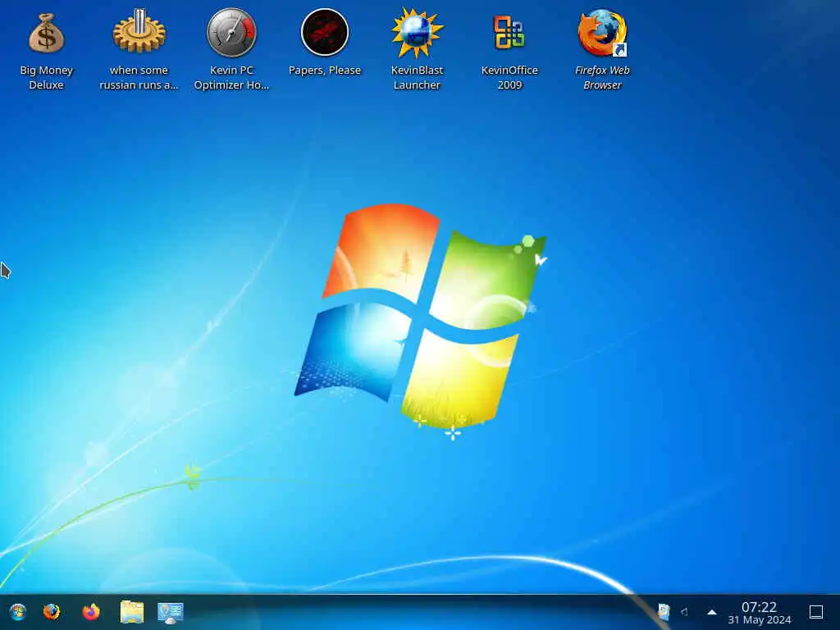Open the volume speaker tray icon
Screen dimensions: 840x630
[684, 612]
